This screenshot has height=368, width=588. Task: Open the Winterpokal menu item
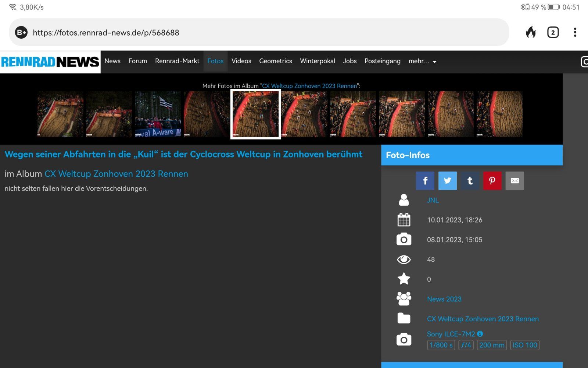[318, 61]
